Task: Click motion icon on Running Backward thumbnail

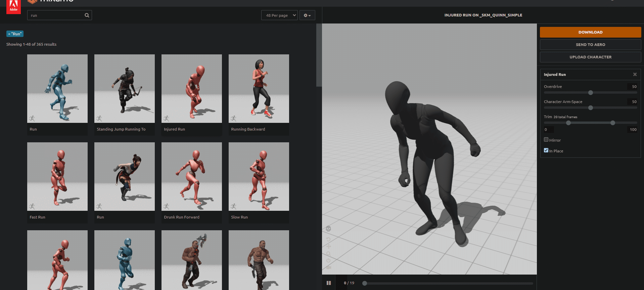Action: click(233, 118)
